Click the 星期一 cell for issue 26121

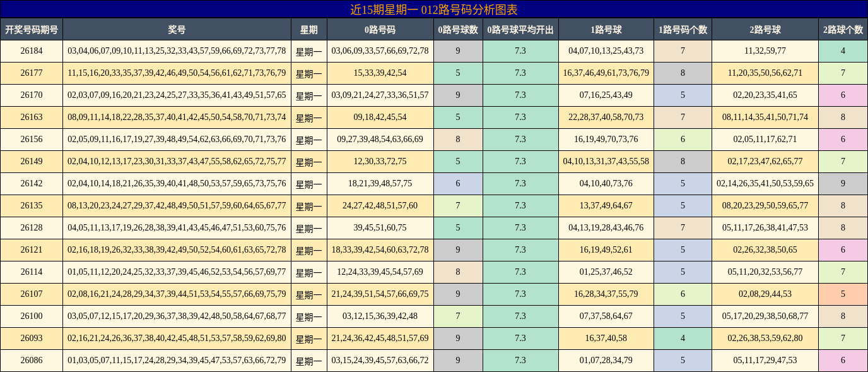309,250
